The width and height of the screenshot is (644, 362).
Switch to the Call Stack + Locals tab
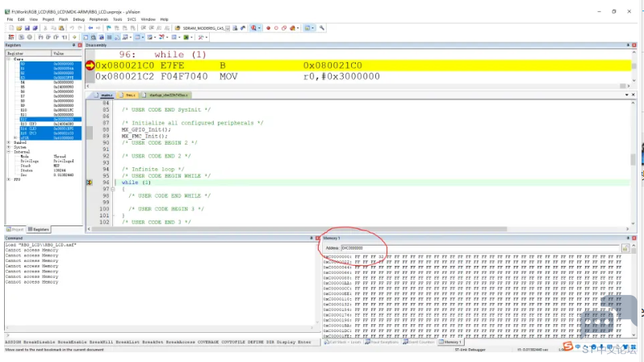coord(343,342)
